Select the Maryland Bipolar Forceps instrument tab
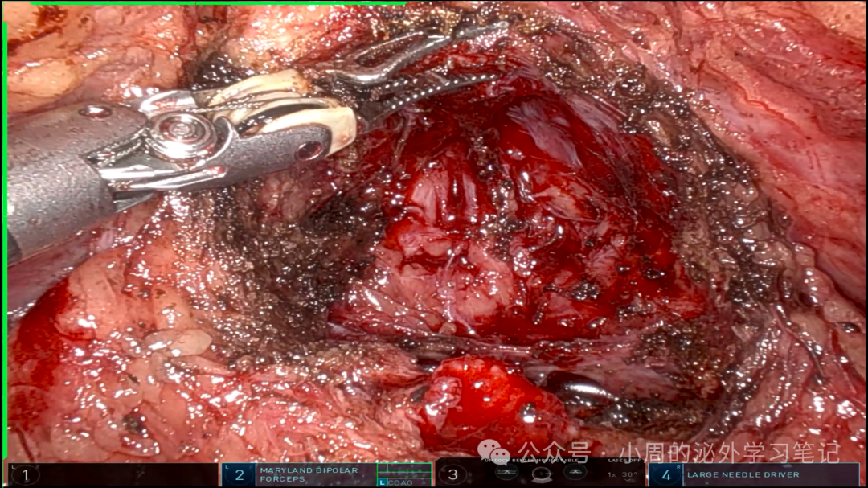 pos(309,474)
